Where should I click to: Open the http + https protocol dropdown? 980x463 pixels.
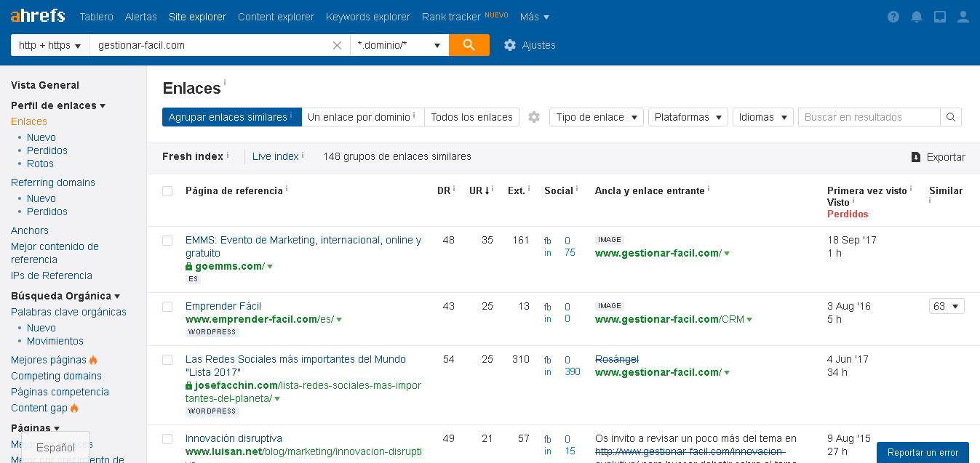click(49, 45)
